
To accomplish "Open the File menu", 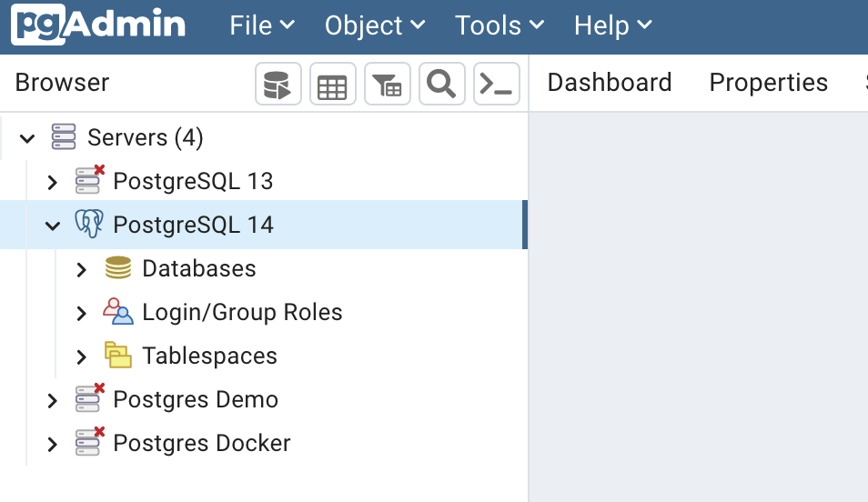I will click(261, 25).
